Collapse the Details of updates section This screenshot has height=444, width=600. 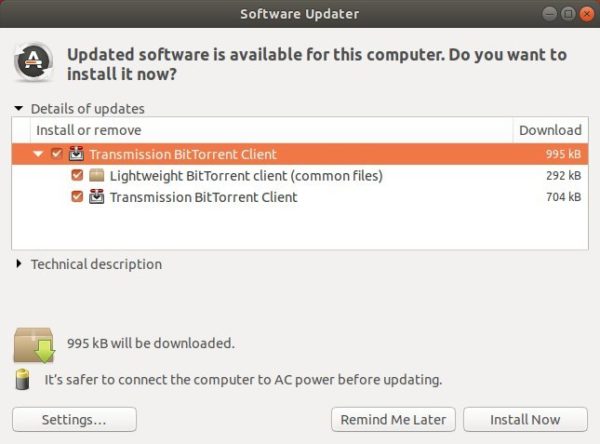click(x=18, y=108)
